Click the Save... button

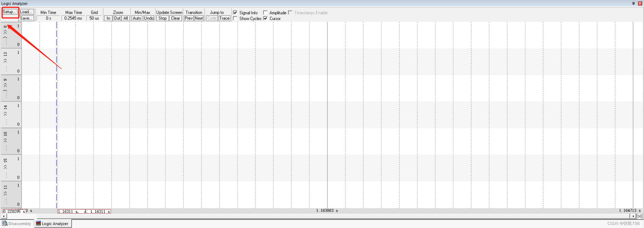click(x=26, y=18)
